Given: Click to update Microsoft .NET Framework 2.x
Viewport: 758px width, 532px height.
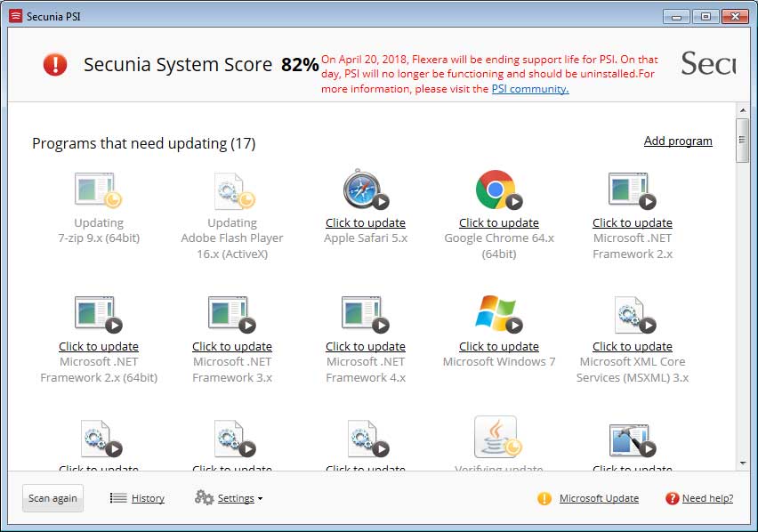Looking at the screenshot, I should [633, 222].
